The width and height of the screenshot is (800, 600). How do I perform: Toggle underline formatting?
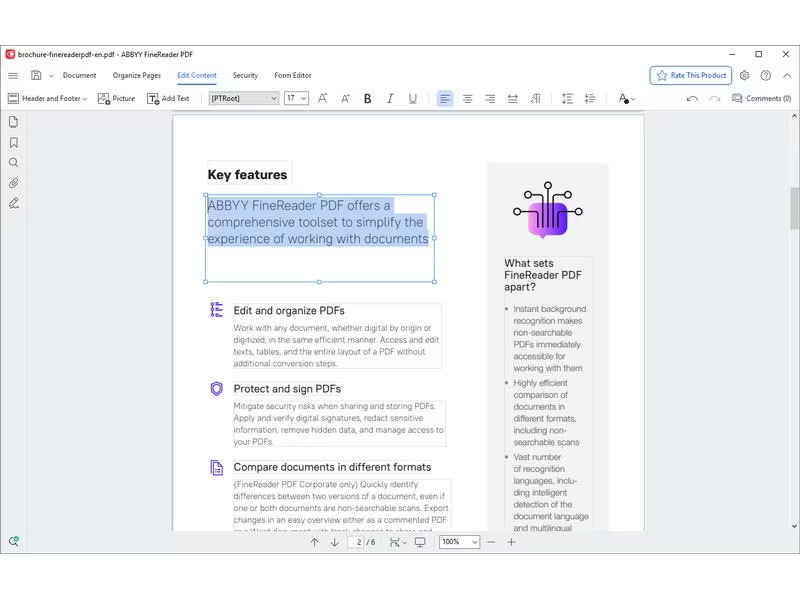click(x=413, y=99)
